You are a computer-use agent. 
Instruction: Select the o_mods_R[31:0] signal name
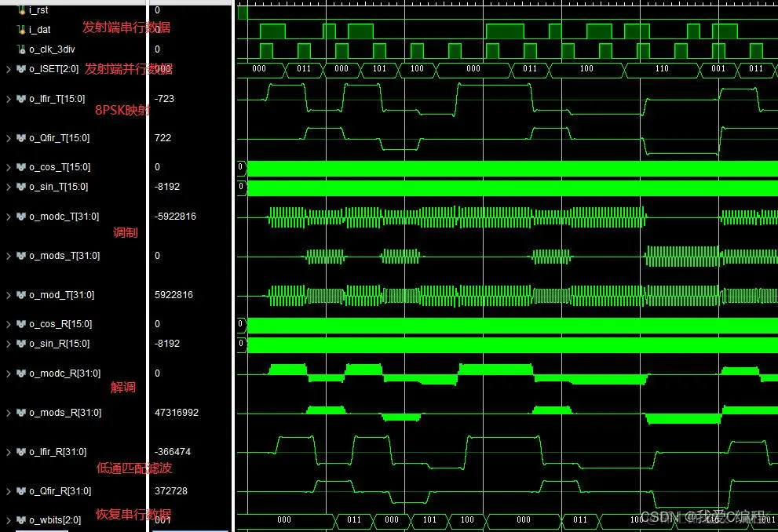click(65, 413)
